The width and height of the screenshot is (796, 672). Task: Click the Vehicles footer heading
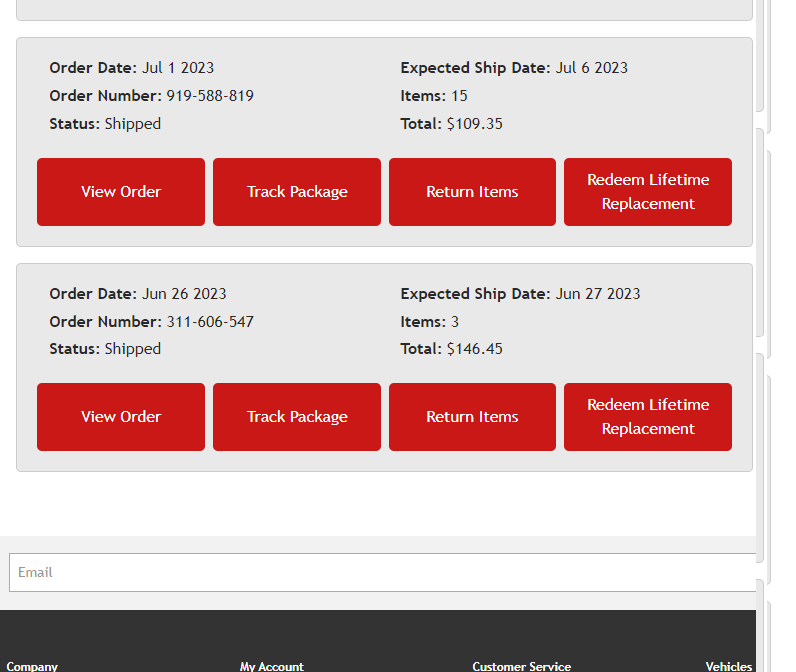click(x=729, y=666)
